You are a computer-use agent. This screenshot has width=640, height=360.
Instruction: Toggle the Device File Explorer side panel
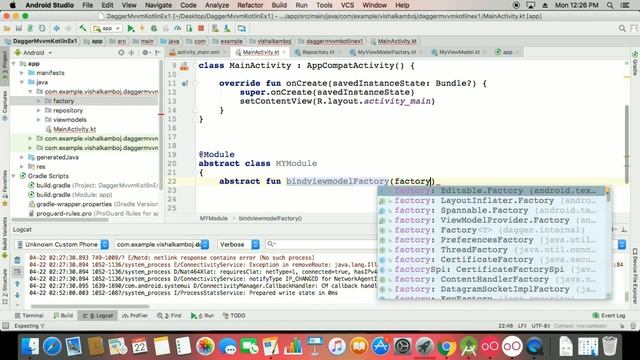[635, 276]
